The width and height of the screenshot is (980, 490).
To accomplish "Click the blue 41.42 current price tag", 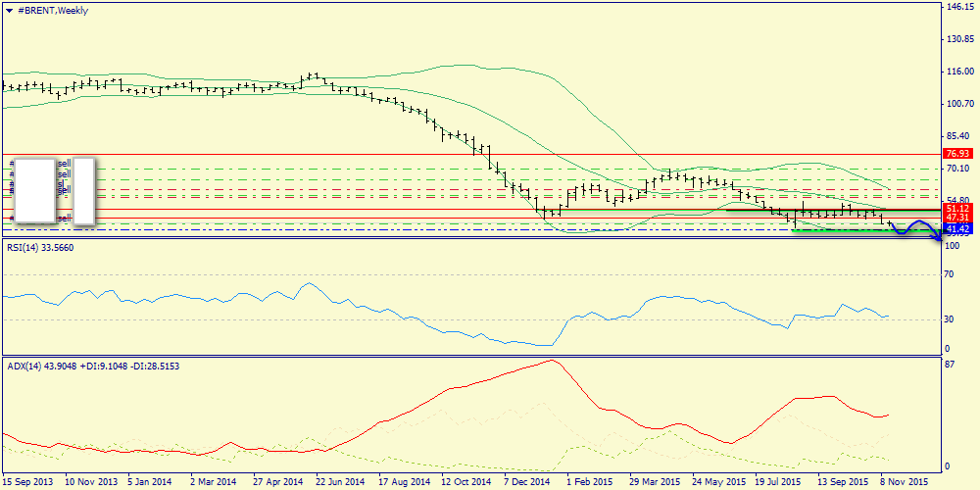I will click(958, 229).
